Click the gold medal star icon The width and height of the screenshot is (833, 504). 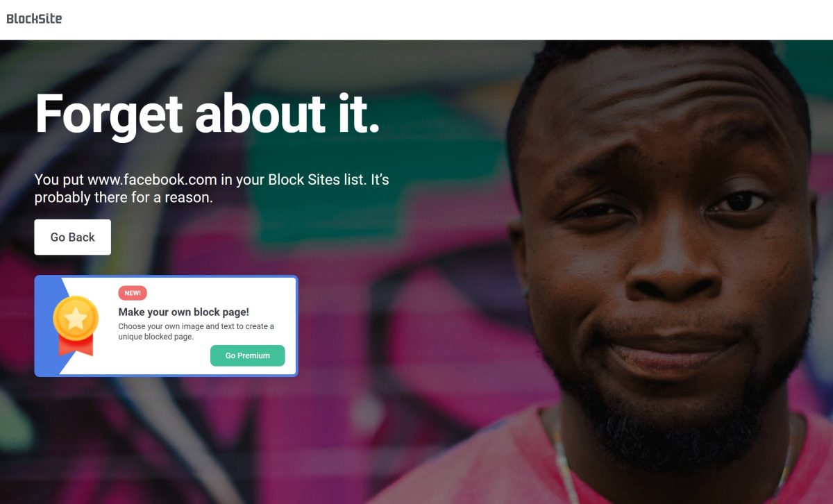coord(76,319)
